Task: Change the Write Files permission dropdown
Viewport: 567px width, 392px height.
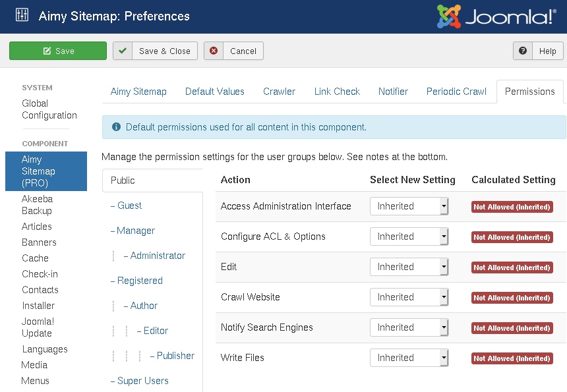Action: (409, 358)
